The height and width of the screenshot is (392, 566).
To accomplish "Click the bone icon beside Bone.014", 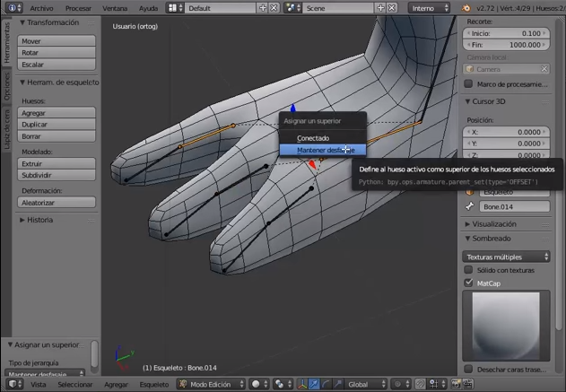I will [x=469, y=206].
